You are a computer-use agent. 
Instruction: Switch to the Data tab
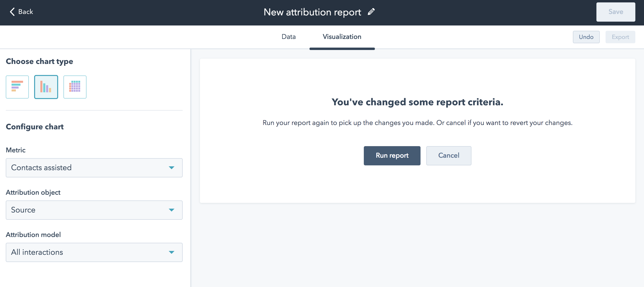coord(289,37)
